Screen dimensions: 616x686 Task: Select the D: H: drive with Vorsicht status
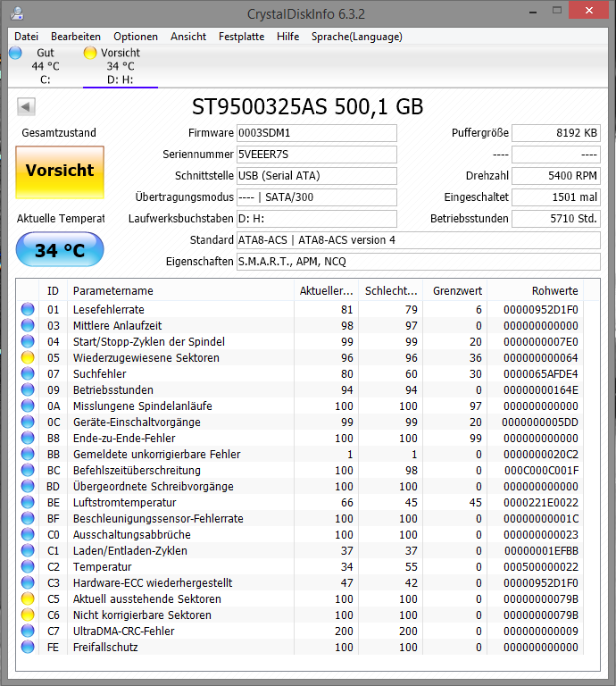(121, 66)
